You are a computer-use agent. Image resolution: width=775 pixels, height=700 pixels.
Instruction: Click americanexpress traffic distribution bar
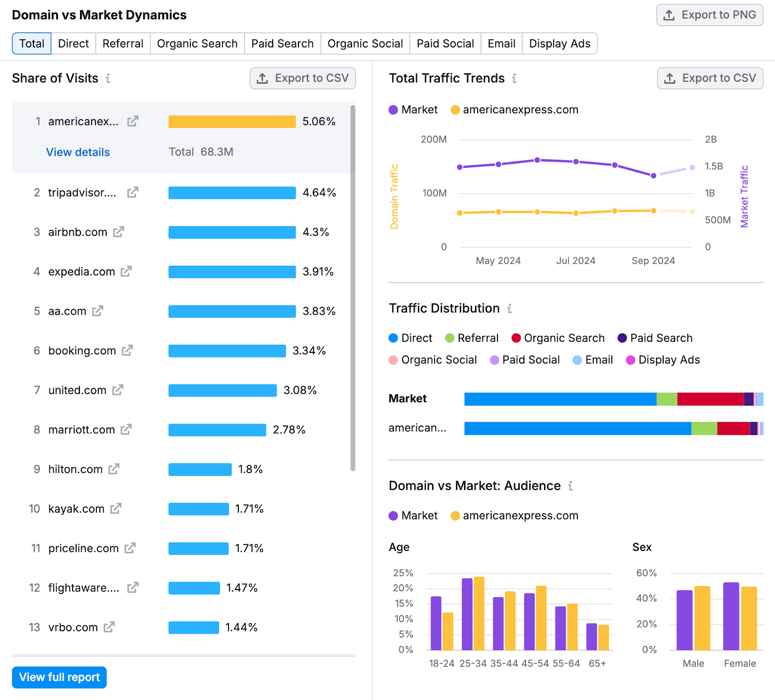614,428
